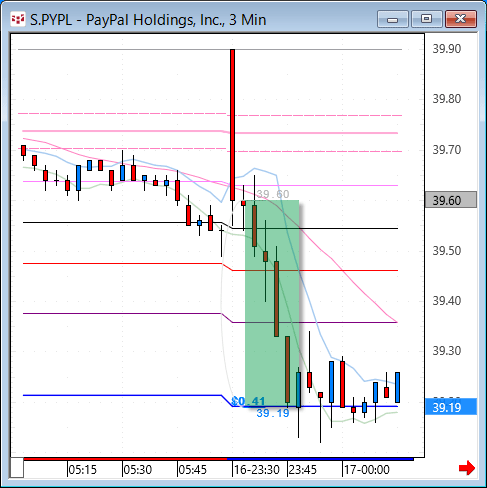Click the 16-23:30 time axis label
487x488 pixels.
(257, 470)
